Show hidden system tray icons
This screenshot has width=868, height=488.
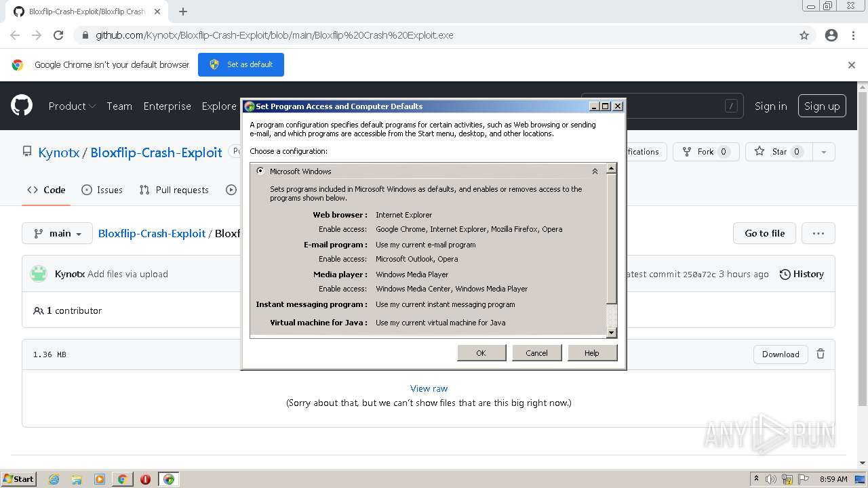click(756, 479)
